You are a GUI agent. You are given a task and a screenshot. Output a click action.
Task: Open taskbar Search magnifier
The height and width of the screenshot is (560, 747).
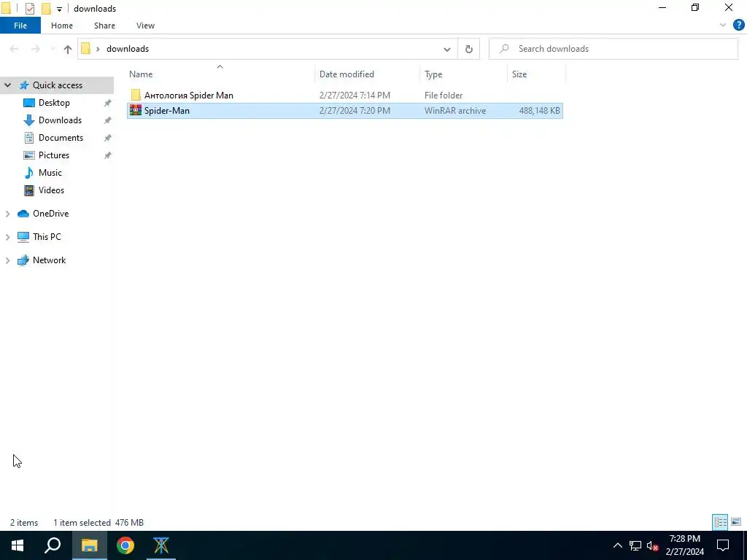click(53, 545)
